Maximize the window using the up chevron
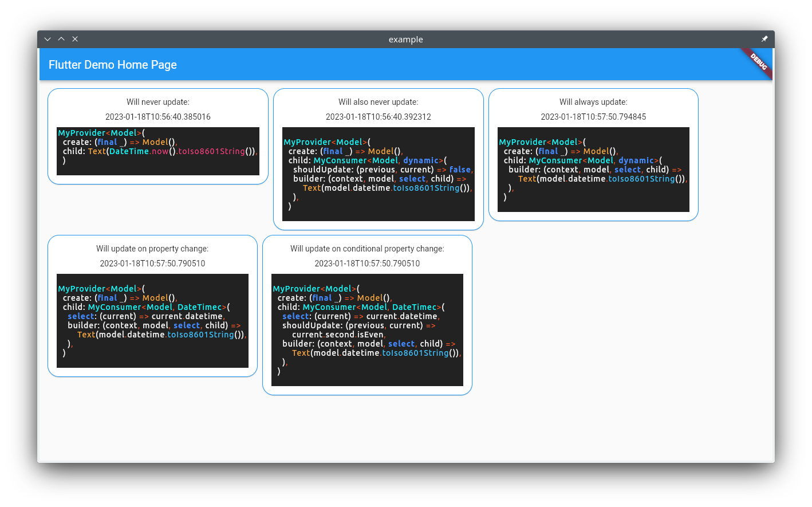812x507 pixels. coord(61,39)
